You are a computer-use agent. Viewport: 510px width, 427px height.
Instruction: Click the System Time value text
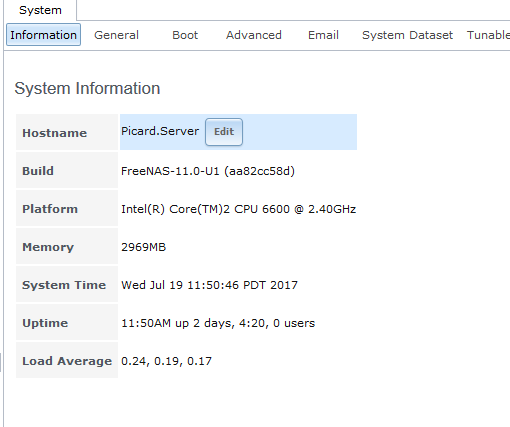pyautogui.click(x=209, y=285)
